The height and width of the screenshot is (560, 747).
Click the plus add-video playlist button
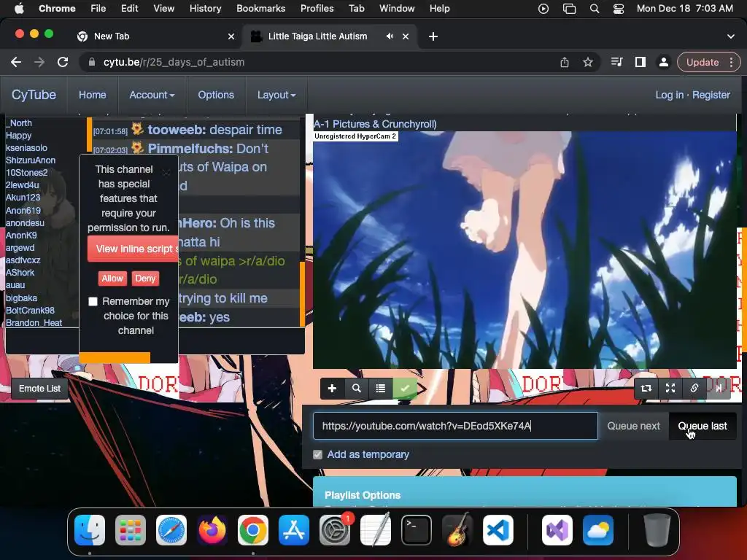tap(332, 389)
